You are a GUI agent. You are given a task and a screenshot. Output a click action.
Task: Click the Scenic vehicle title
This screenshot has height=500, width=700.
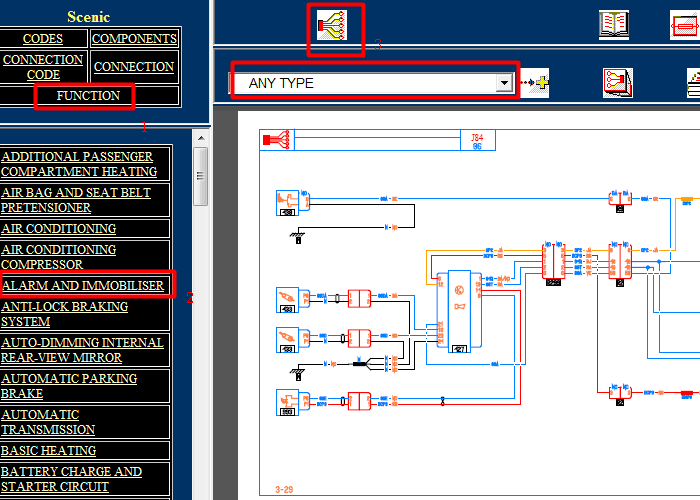coord(88,17)
